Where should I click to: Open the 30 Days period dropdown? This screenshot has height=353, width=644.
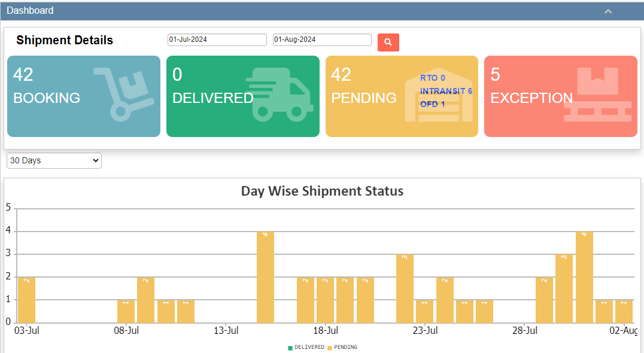[54, 160]
